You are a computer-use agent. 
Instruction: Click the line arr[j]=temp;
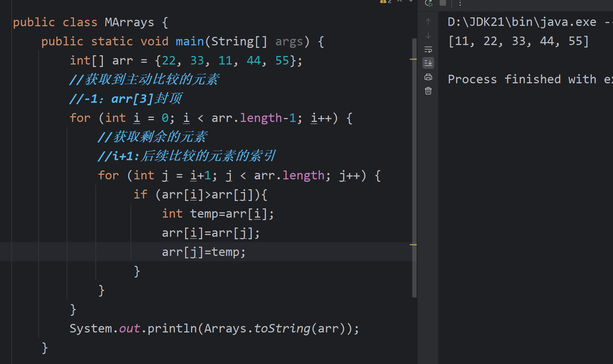pyautogui.click(x=204, y=252)
